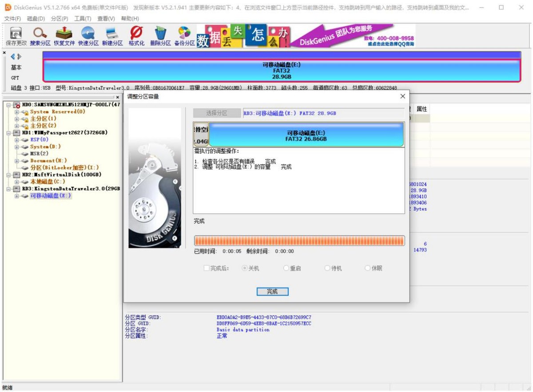Expand the System Reserved(0) partition node
This screenshot has width=533, height=392.
(x=17, y=112)
